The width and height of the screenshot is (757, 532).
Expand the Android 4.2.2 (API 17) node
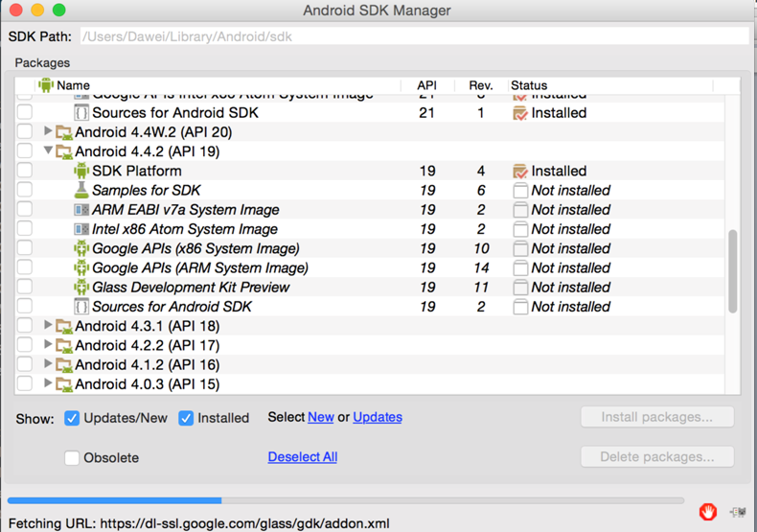pos(47,344)
